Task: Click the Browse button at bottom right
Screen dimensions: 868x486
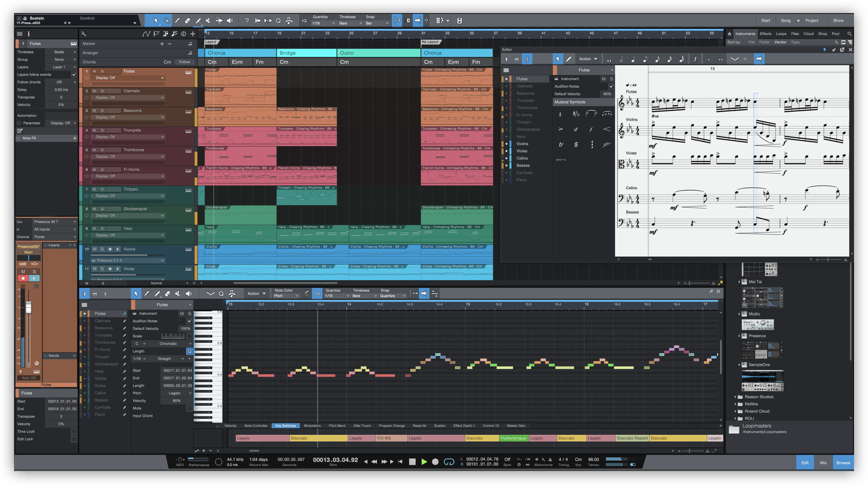Action: [843, 462]
